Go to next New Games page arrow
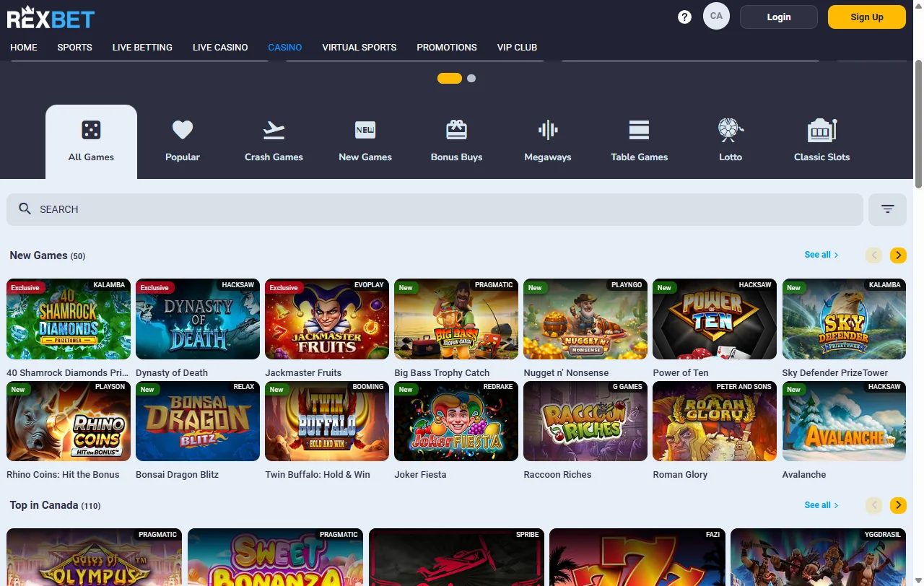The height and width of the screenshot is (586, 924). point(898,255)
